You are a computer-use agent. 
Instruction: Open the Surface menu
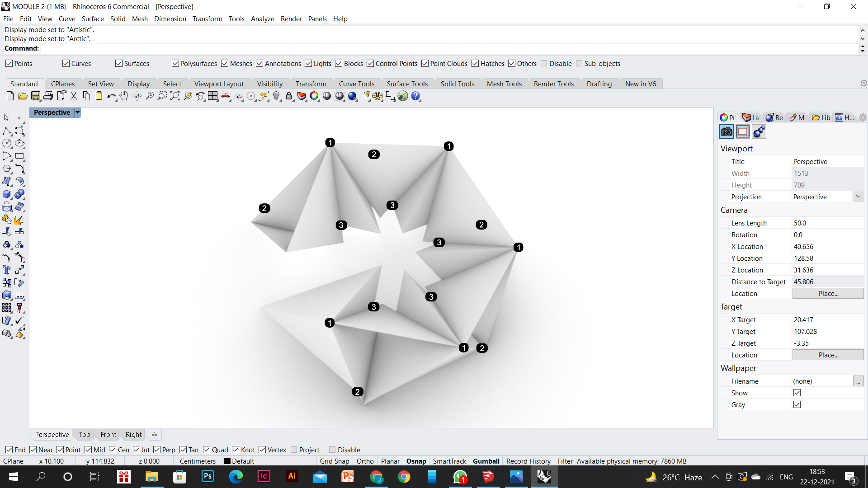click(92, 19)
